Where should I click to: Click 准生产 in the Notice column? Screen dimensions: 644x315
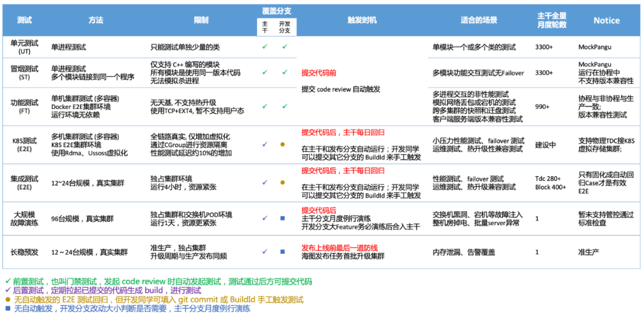click(588, 252)
